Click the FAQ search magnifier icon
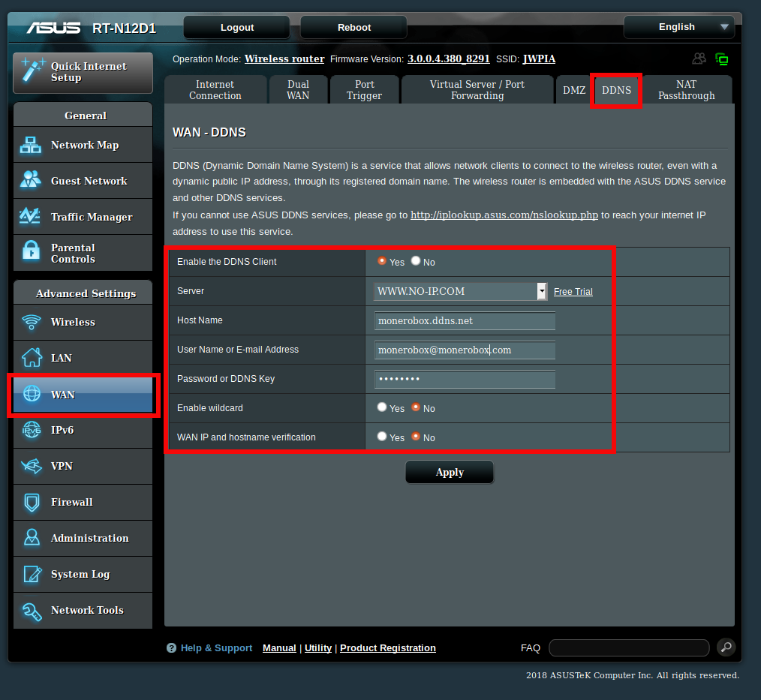 point(726,647)
